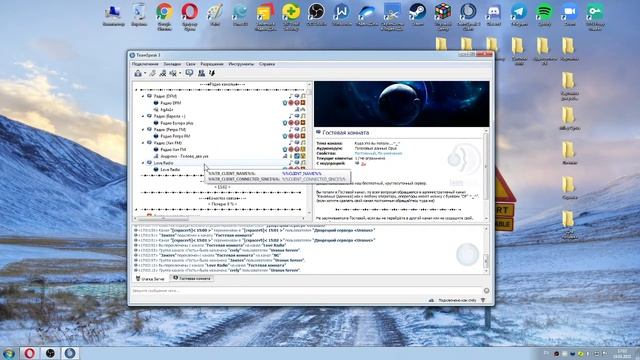Collapse the Радио [Ретро FM] channel
This screenshot has width=640, height=360.
tap(143, 130)
